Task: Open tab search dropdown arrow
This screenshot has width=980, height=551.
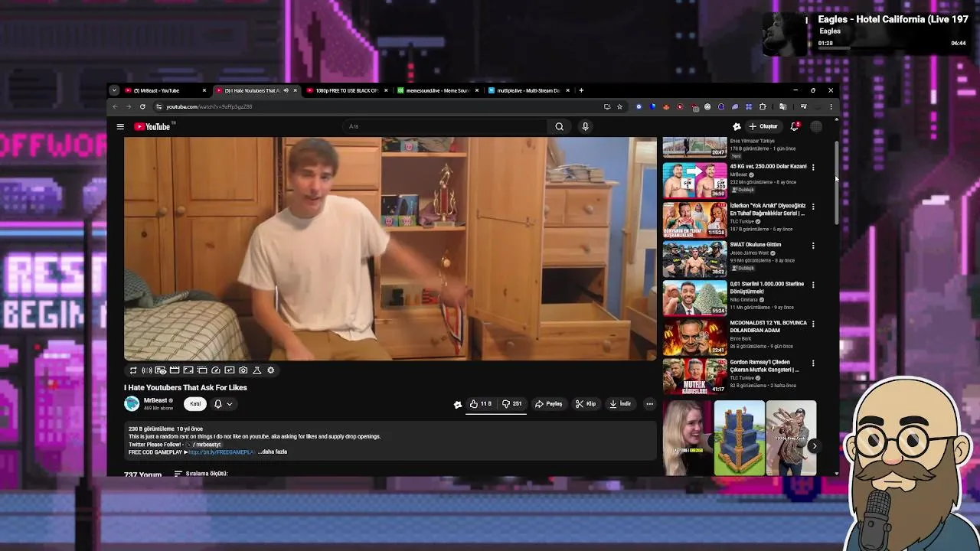Action: pos(114,90)
